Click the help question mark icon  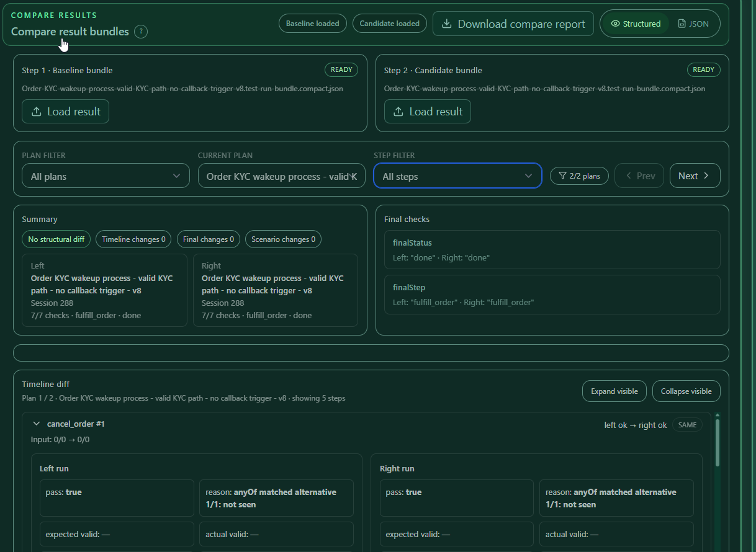[141, 32]
